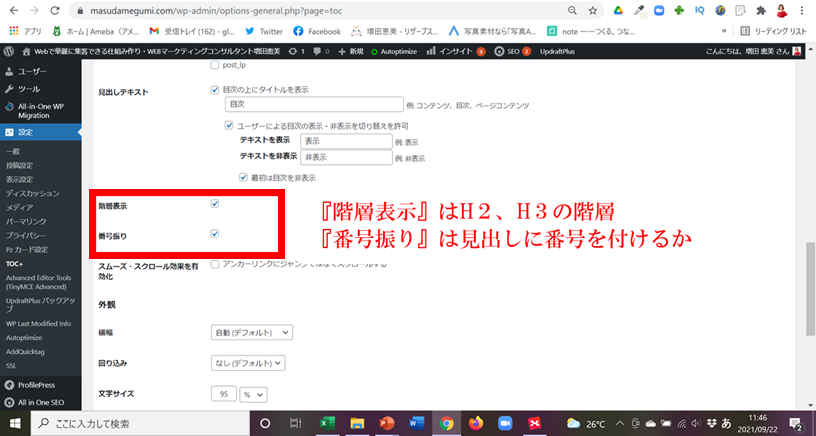Click the IQ extension icon

pos(699,10)
